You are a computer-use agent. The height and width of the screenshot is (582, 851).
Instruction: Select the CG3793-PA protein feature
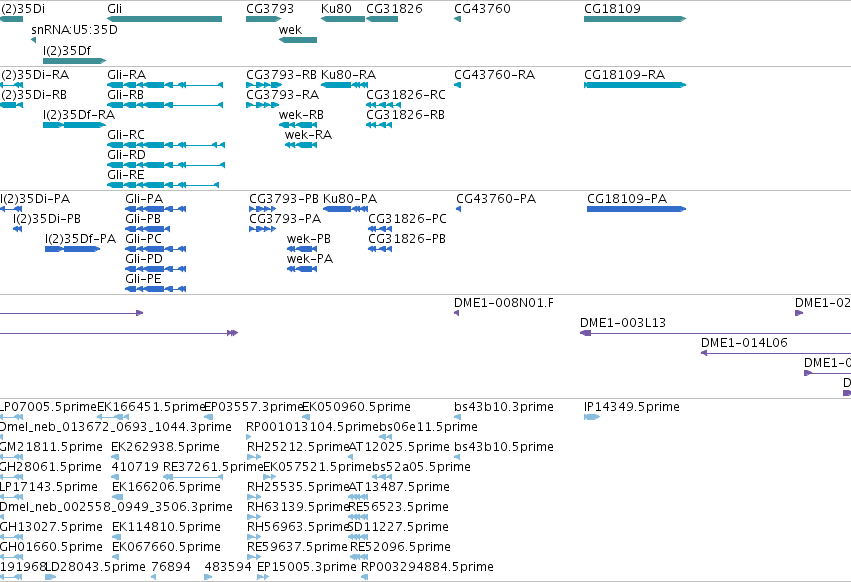click(263, 229)
